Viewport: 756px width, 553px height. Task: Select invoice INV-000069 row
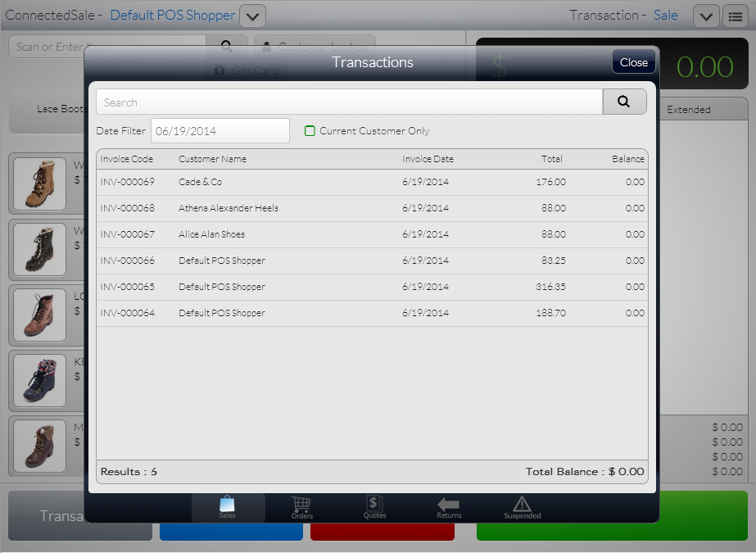(x=372, y=182)
